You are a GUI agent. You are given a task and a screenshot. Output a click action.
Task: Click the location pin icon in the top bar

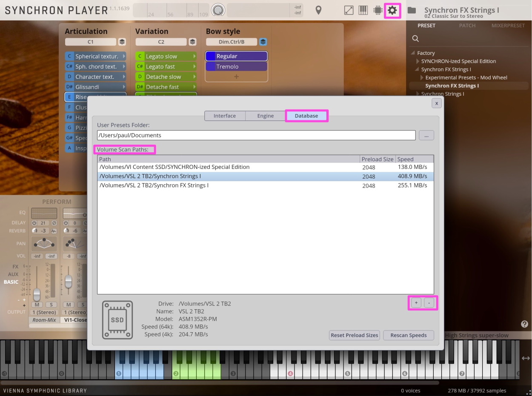tap(318, 11)
